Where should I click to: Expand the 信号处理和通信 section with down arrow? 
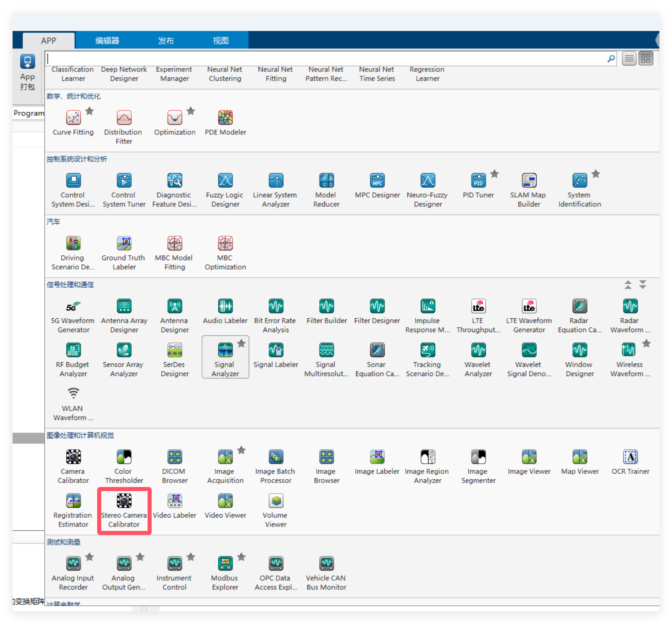coord(643,285)
